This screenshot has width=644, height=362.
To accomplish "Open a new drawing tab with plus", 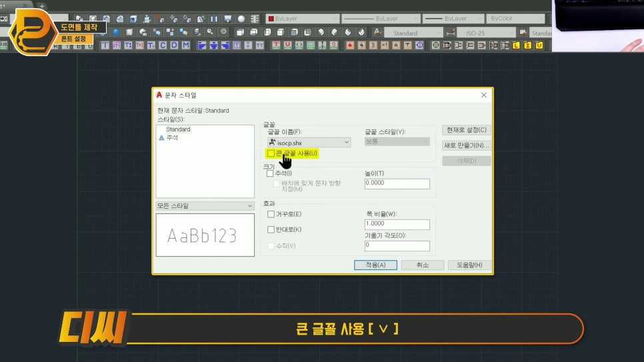I will click(x=42, y=6).
